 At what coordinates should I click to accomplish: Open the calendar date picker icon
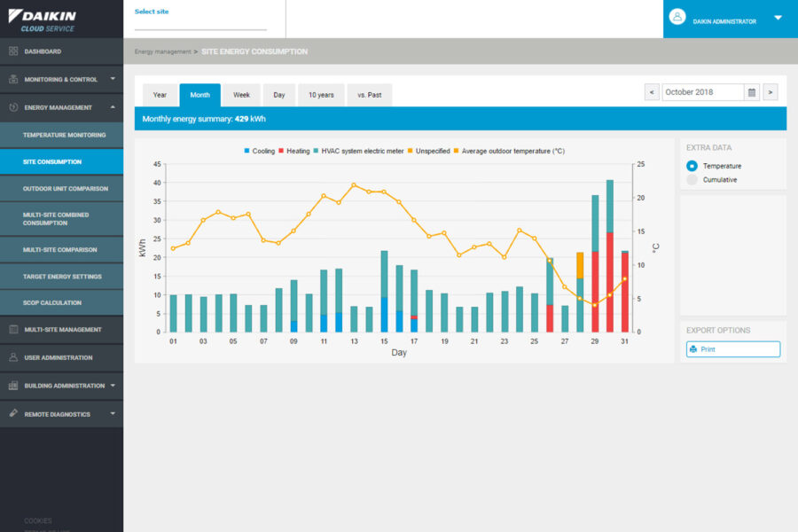(x=752, y=92)
